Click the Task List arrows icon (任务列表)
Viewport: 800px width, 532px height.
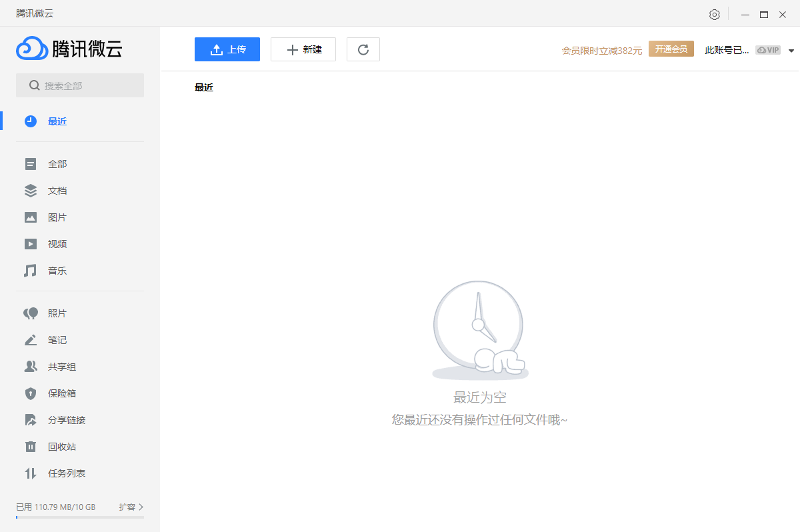31,473
